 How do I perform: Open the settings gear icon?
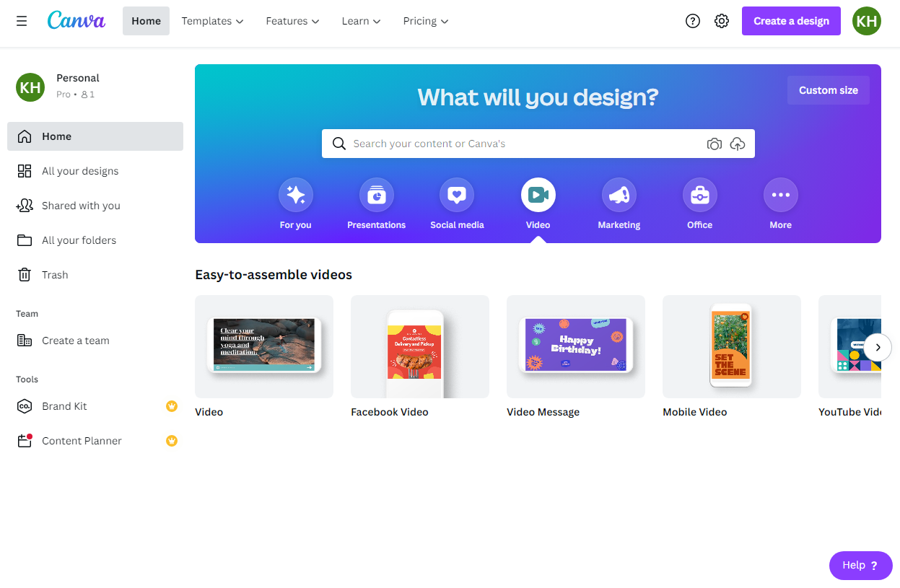point(722,21)
